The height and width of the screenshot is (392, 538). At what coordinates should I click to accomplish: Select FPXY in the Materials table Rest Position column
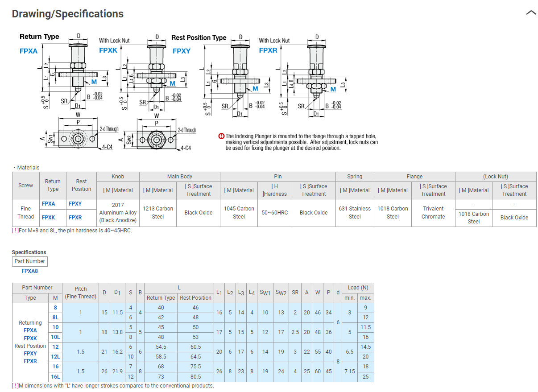tap(75, 204)
